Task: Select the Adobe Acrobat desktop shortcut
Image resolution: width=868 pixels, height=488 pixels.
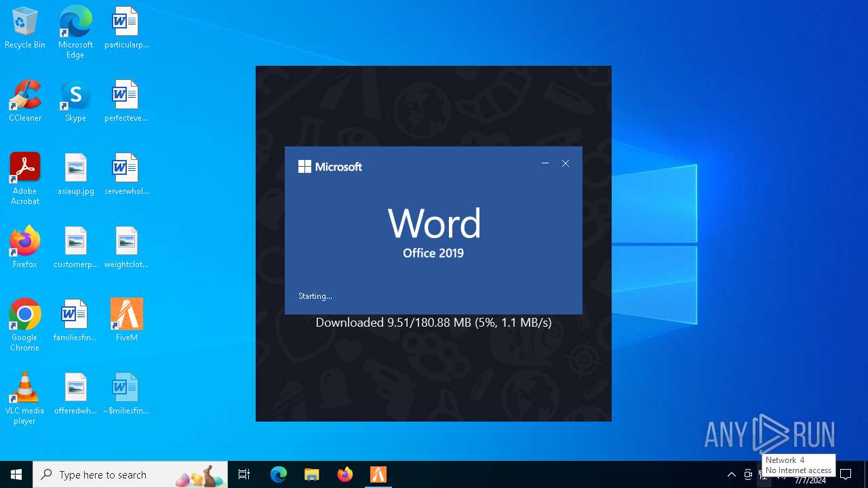Action: click(25, 179)
